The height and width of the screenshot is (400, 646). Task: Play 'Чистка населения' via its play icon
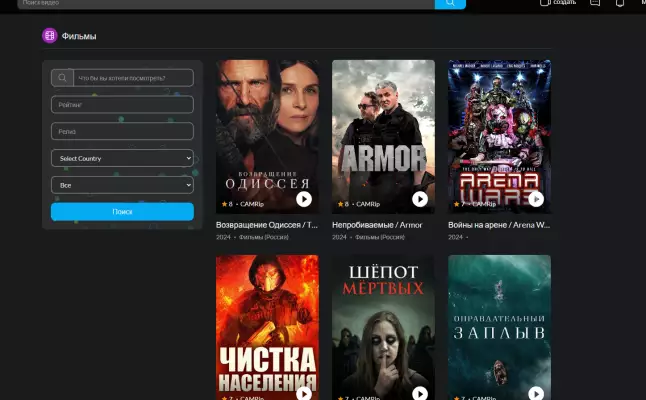pyautogui.click(x=304, y=394)
